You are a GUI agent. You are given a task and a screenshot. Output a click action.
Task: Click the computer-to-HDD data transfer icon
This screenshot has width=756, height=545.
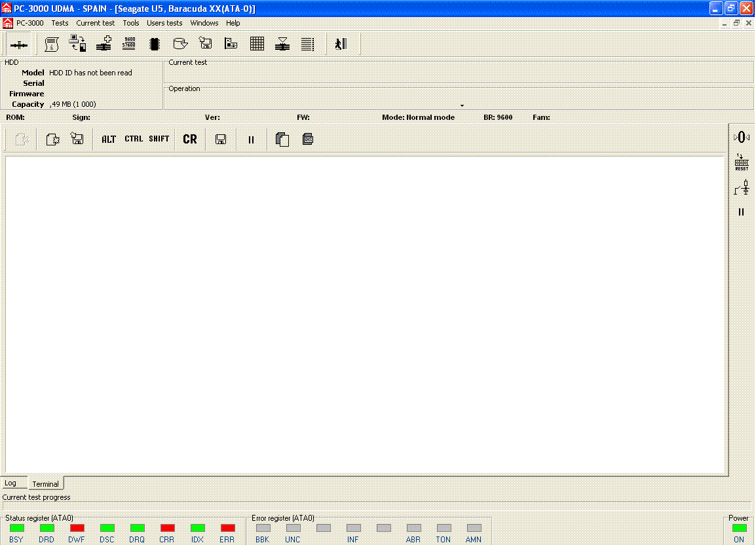tap(77, 43)
